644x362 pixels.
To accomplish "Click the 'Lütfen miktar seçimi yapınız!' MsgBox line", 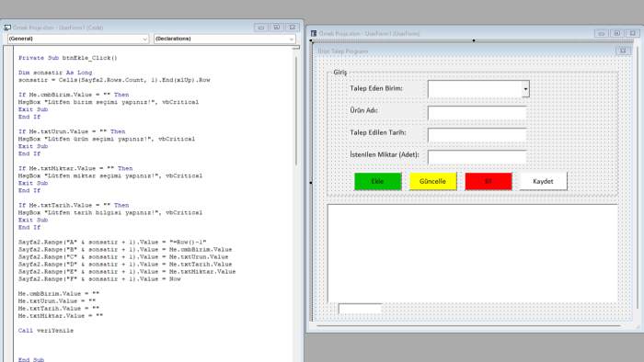I will click(110, 175).
